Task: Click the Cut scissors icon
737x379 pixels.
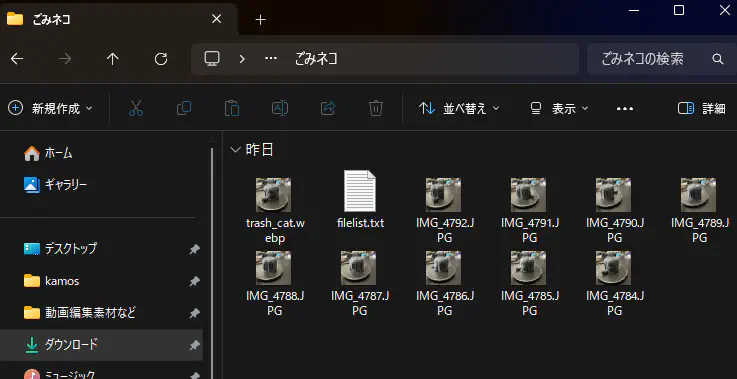Action: pos(136,109)
